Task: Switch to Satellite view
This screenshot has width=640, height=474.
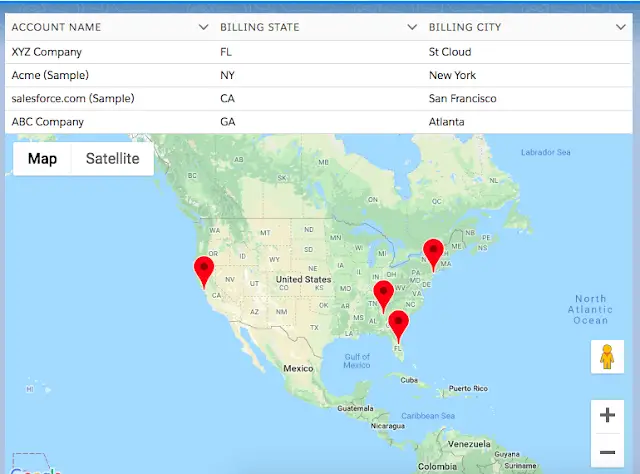Action: click(x=112, y=159)
